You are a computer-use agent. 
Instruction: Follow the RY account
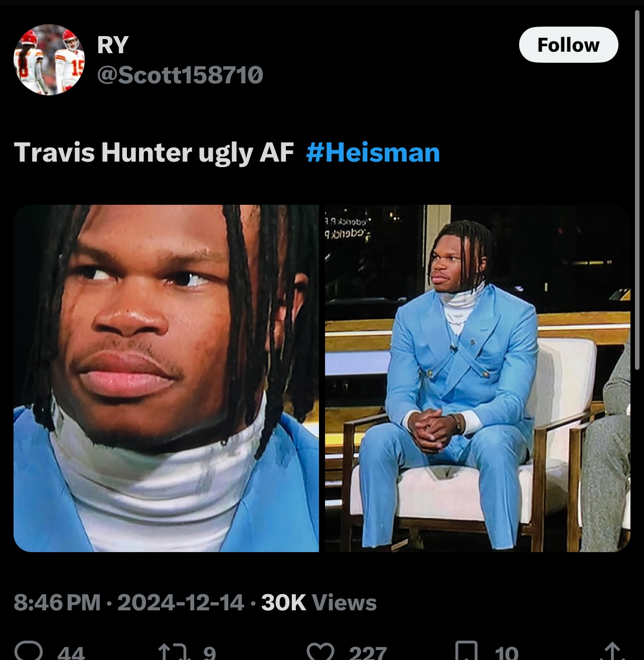point(568,45)
